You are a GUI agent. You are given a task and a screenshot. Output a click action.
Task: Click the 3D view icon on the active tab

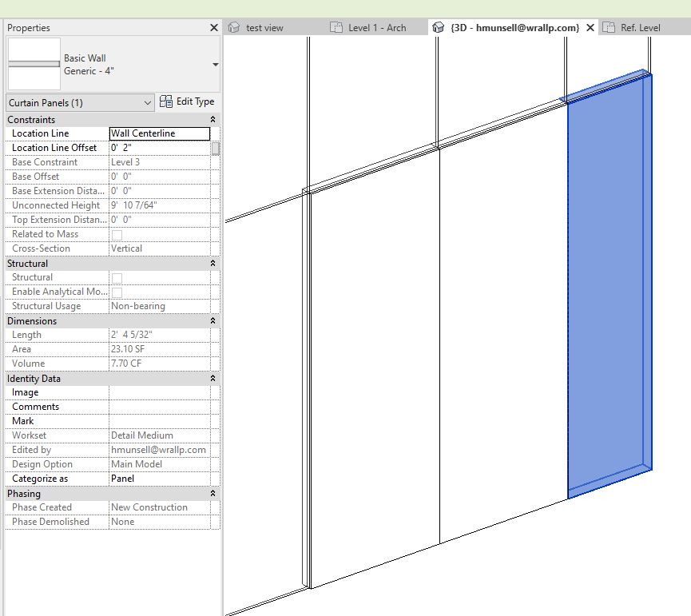(x=439, y=26)
